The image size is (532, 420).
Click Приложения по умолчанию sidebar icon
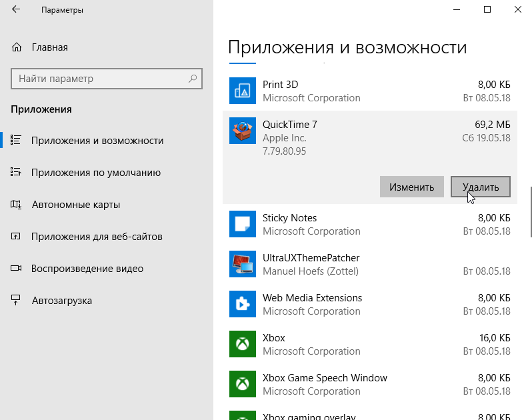(15, 172)
